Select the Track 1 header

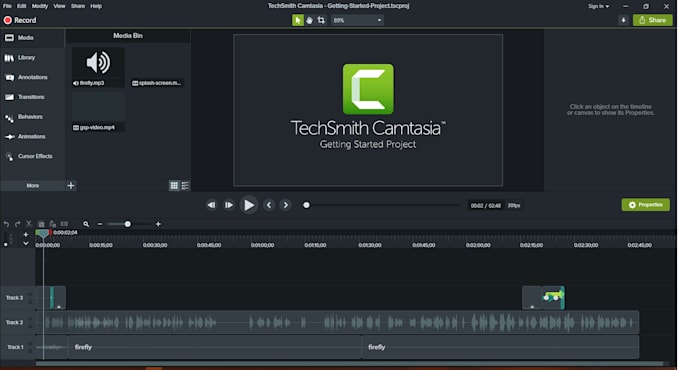coord(17,347)
